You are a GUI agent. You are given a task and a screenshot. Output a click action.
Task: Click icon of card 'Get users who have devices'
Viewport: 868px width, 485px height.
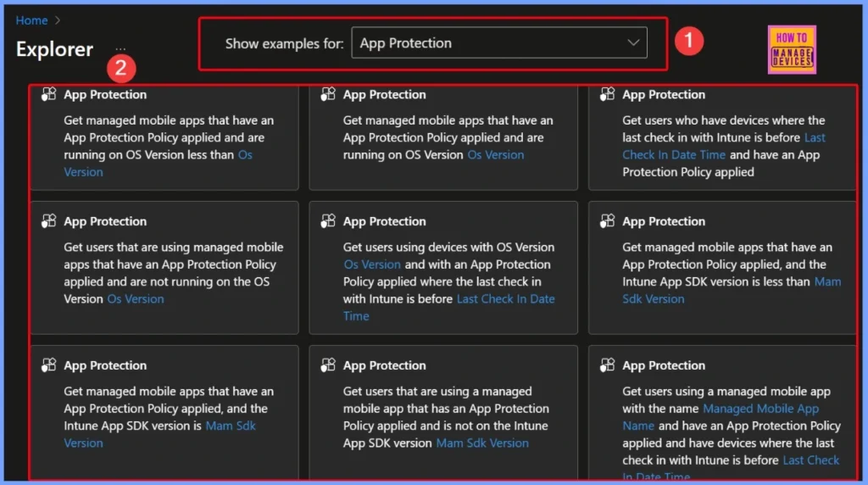point(607,94)
